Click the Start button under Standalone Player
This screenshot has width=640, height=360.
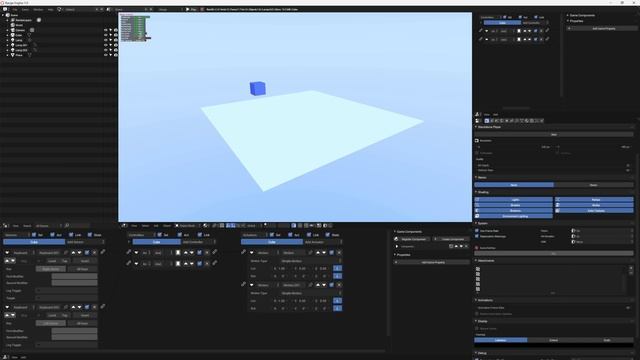tap(554, 134)
